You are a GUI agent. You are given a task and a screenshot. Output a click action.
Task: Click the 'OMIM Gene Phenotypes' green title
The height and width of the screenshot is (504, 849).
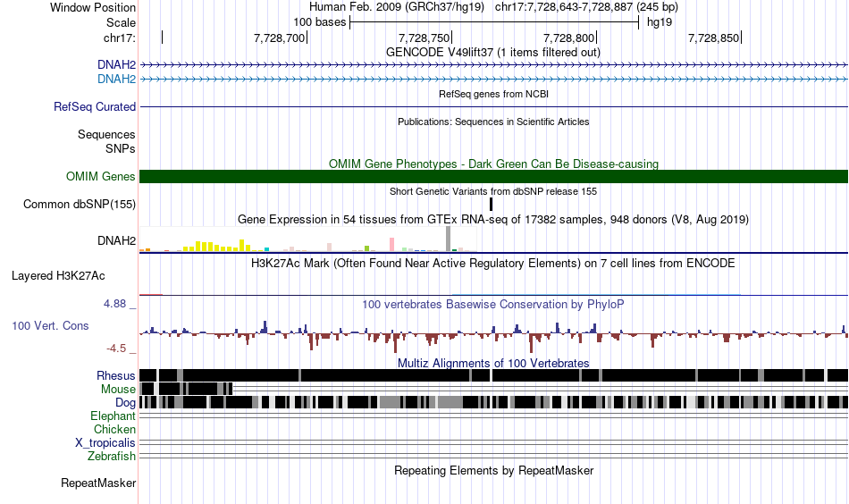point(494,164)
